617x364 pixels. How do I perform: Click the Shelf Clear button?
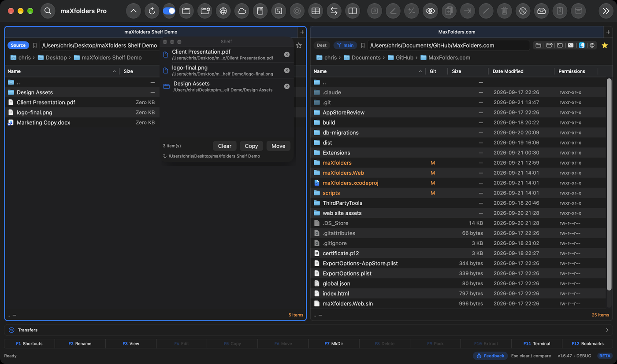225,146
